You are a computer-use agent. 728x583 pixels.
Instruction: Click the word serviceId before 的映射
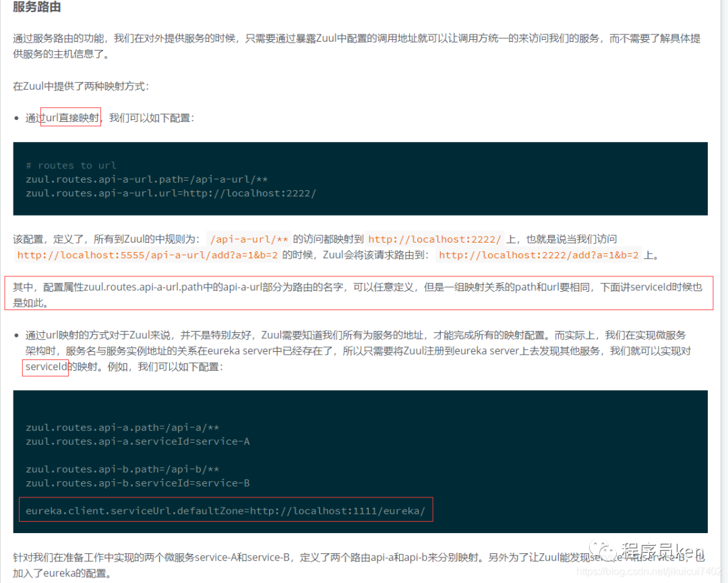[x=46, y=367]
